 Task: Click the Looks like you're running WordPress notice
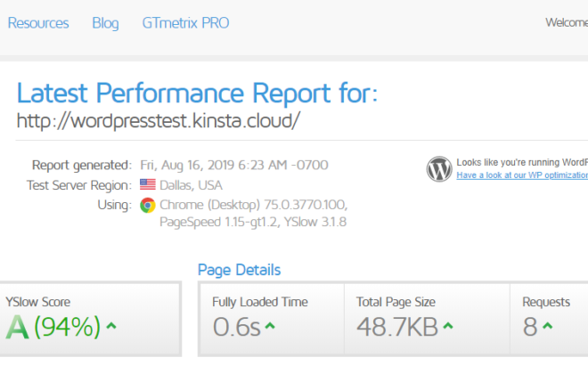coord(522,163)
